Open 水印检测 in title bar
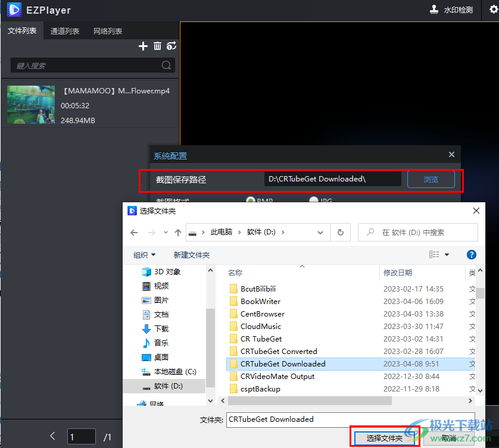This screenshot has width=499, height=448. 459,10
